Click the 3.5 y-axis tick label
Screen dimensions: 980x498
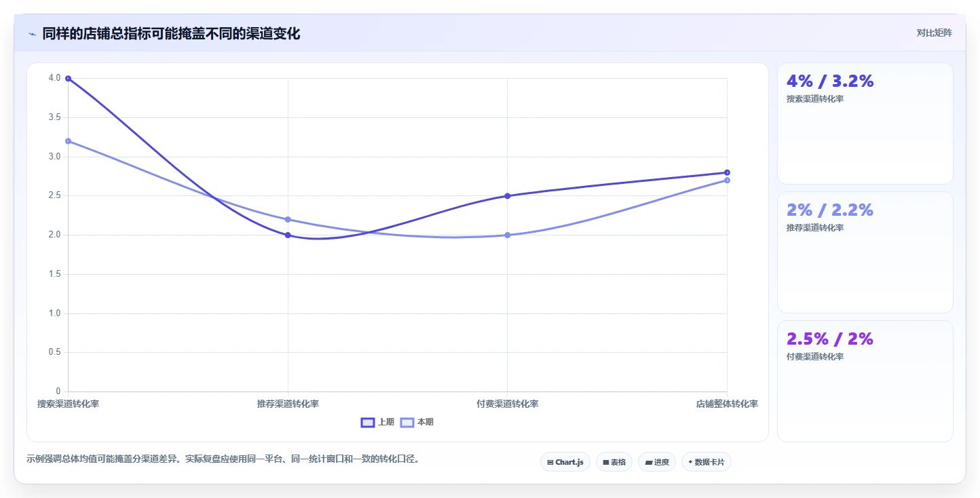point(55,117)
